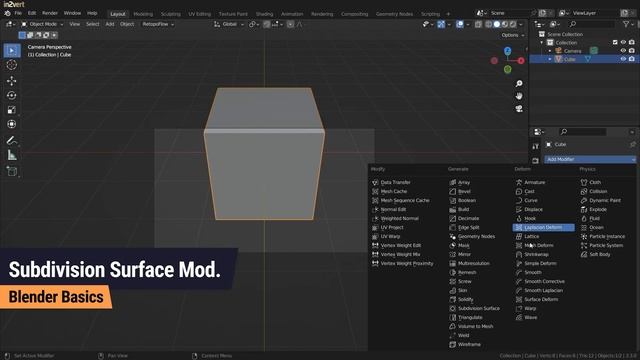Add the Subdivision Surface modifier
This screenshot has width=640, height=360.
pyautogui.click(x=475, y=309)
